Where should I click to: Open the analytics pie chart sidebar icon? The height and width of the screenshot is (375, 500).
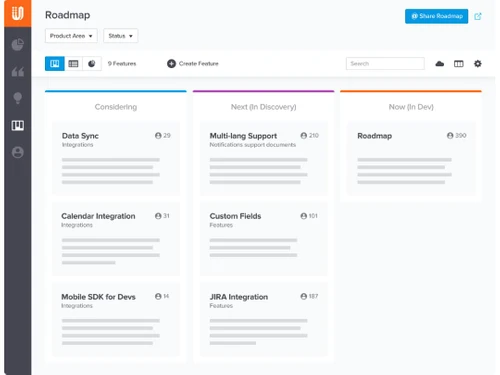click(18, 44)
